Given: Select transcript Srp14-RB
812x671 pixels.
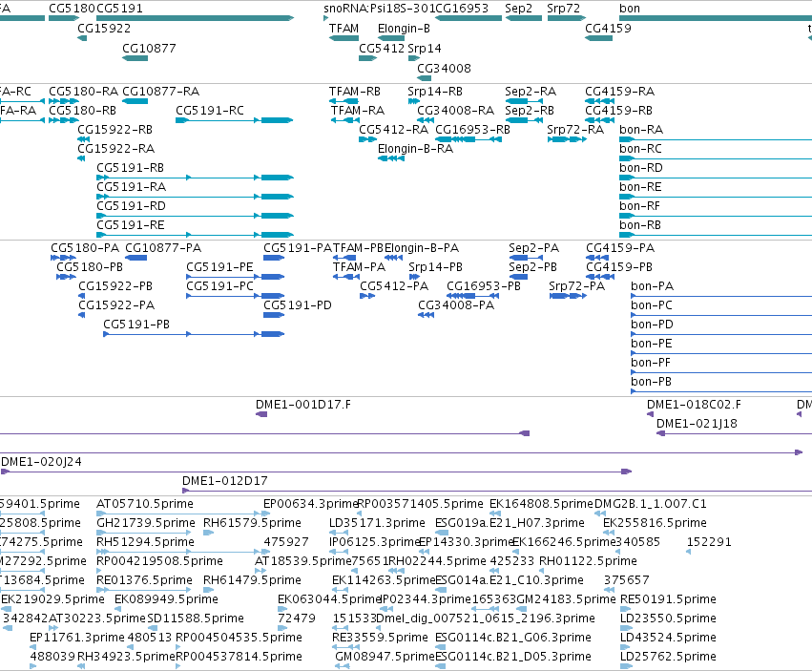Looking at the screenshot, I should tap(414, 101).
